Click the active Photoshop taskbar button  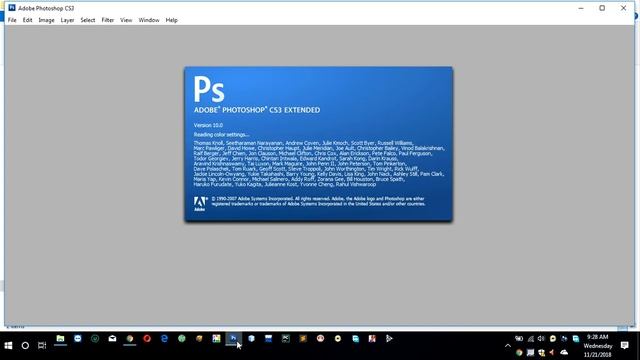(x=233, y=339)
